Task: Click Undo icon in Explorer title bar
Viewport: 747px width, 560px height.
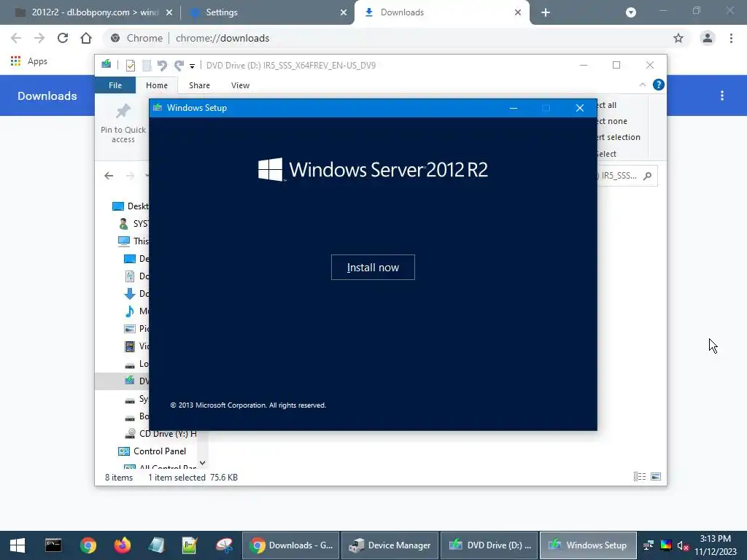Action: [162, 65]
